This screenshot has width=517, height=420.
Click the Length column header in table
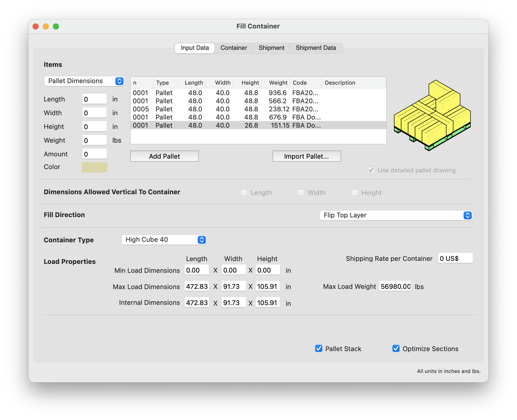click(192, 83)
